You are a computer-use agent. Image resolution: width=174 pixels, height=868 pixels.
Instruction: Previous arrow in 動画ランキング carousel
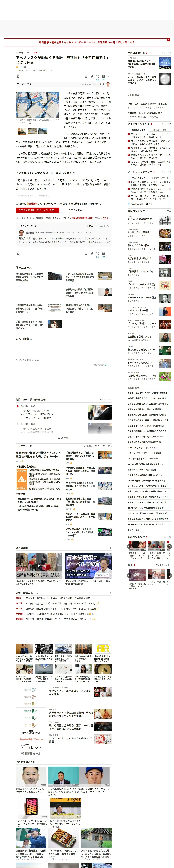click(129, 546)
